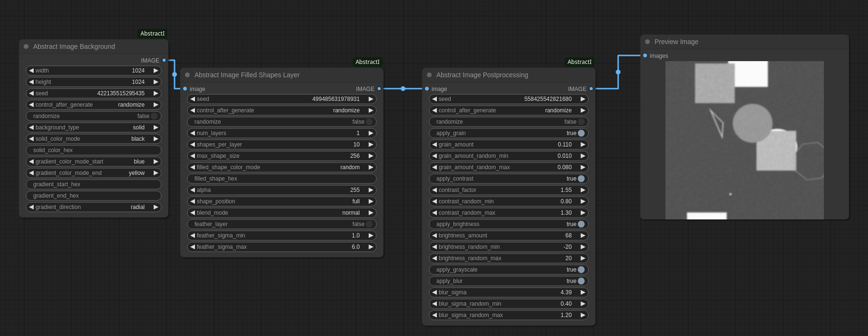Collapse the Abstract Image Filled Shapes Layer node dot
Viewport: 868px width, 336px height.
tap(187, 75)
